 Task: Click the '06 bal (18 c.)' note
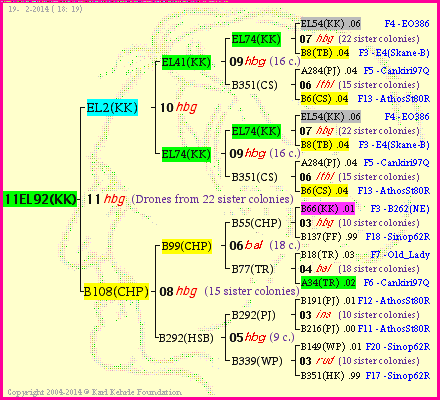[x=265, y=246]
